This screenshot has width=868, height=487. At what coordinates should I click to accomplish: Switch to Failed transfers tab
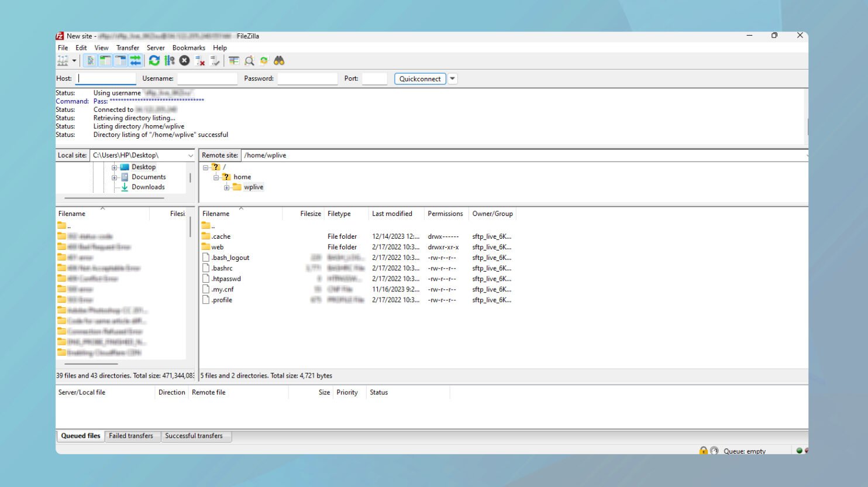pos(131,435)
